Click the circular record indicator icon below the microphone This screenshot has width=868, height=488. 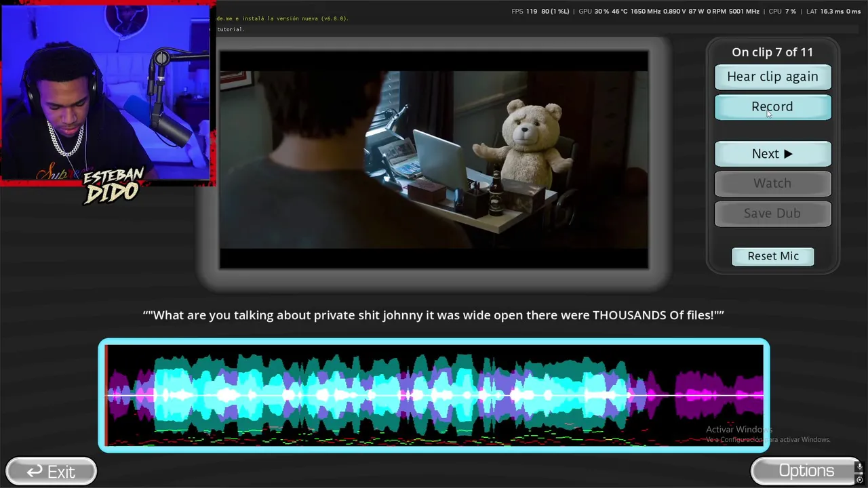pyautogui.click(x=859, y=480)
